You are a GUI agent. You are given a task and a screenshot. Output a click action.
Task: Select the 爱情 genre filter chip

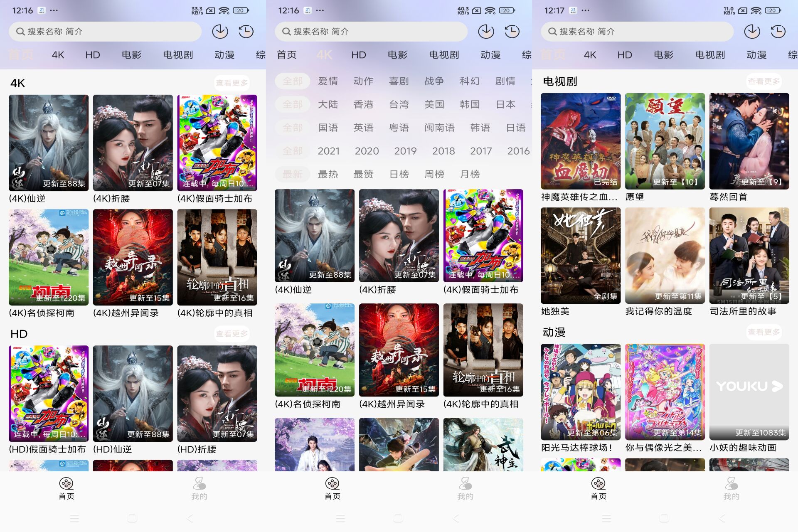[328, 81]
